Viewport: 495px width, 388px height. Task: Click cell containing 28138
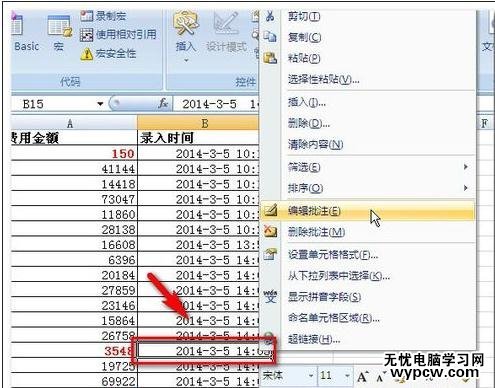coord(73,229)
